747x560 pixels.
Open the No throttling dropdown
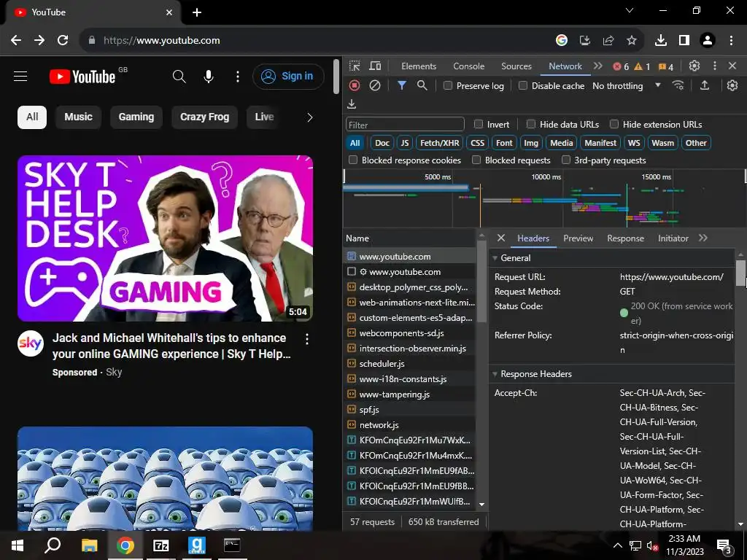point(627,86)
